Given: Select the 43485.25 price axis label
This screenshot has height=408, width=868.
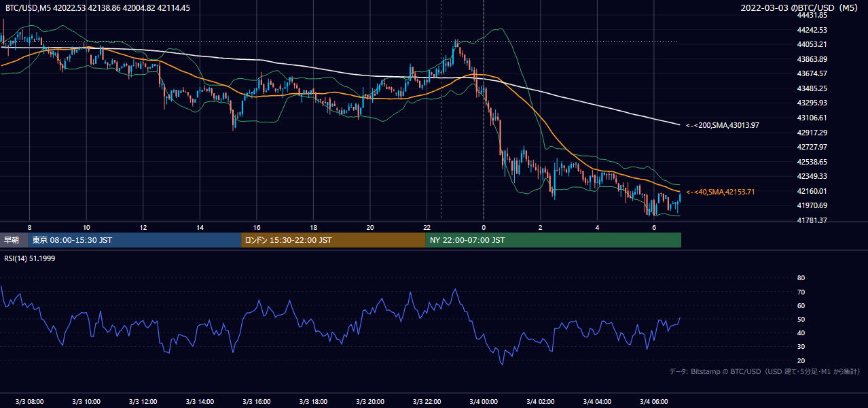Looking at the screenshot, I should (812, 88).
